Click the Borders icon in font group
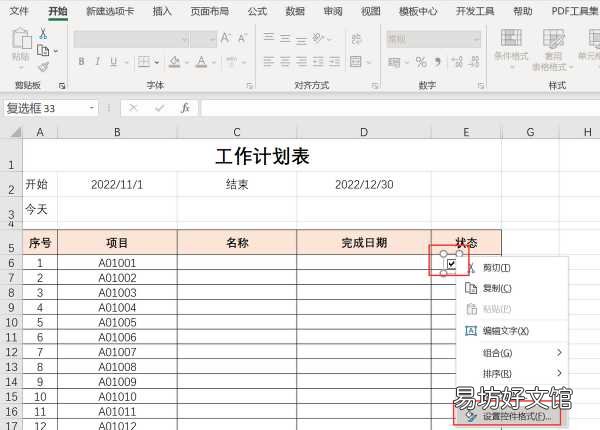The image size is (600, 430). (x=144, y=61)
